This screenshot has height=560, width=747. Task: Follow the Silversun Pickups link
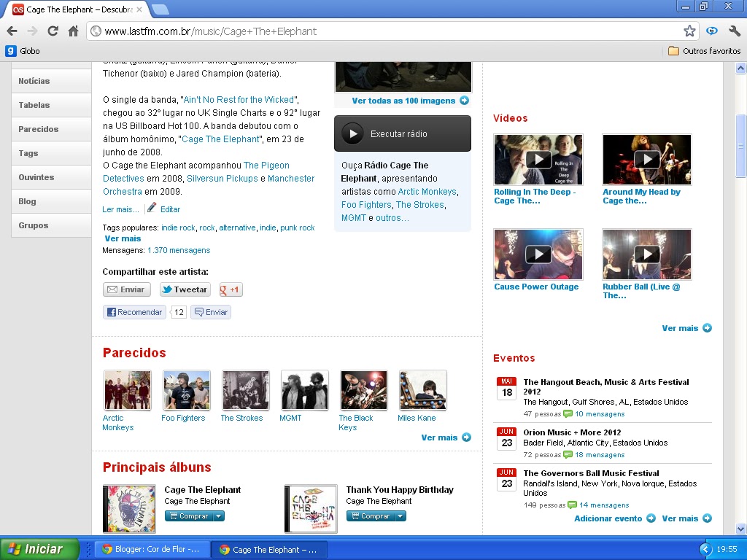pyautogui.click(x=222, y=179)
